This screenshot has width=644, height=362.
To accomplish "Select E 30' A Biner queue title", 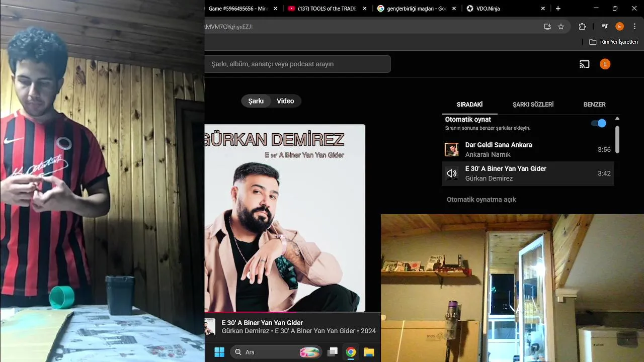I will click(x=506, y=169).
